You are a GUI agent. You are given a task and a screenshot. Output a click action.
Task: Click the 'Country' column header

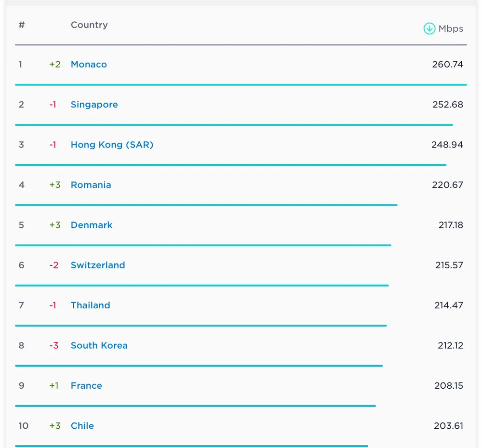(89, 25)
